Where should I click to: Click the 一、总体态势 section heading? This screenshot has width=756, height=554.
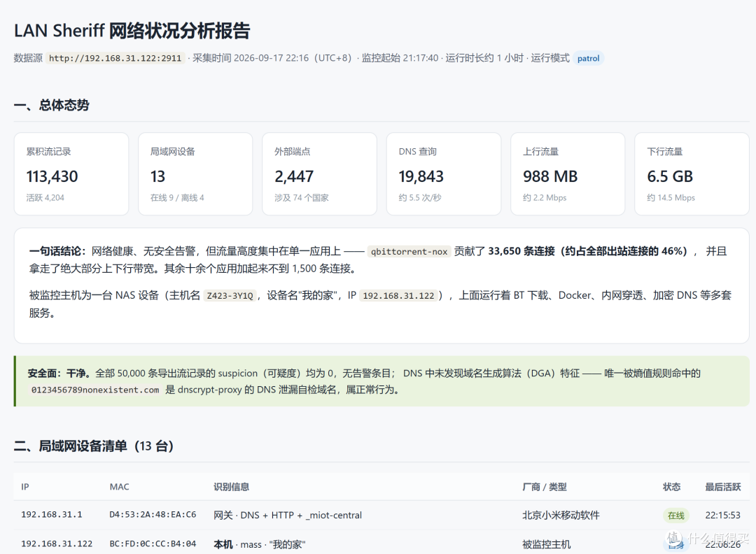point(52,105)
